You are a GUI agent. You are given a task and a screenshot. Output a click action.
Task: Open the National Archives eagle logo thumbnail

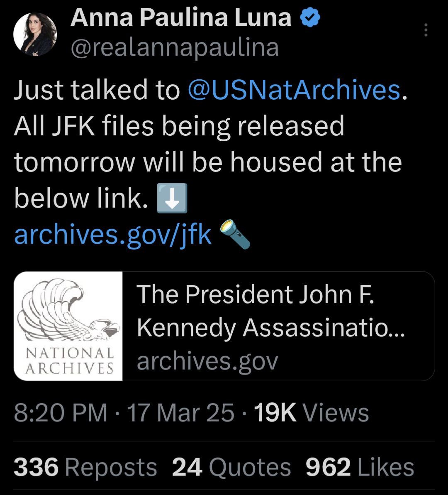[x=68, y=326]
